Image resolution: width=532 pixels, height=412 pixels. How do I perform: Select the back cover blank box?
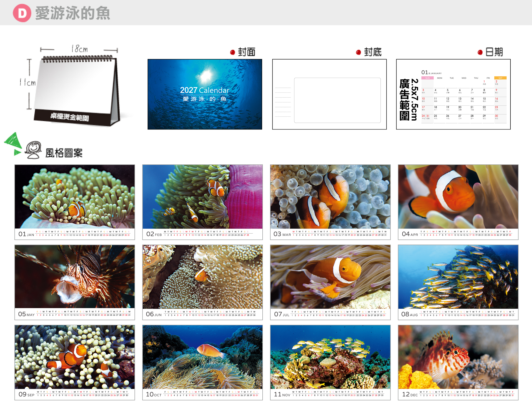(x=337, y=100)
